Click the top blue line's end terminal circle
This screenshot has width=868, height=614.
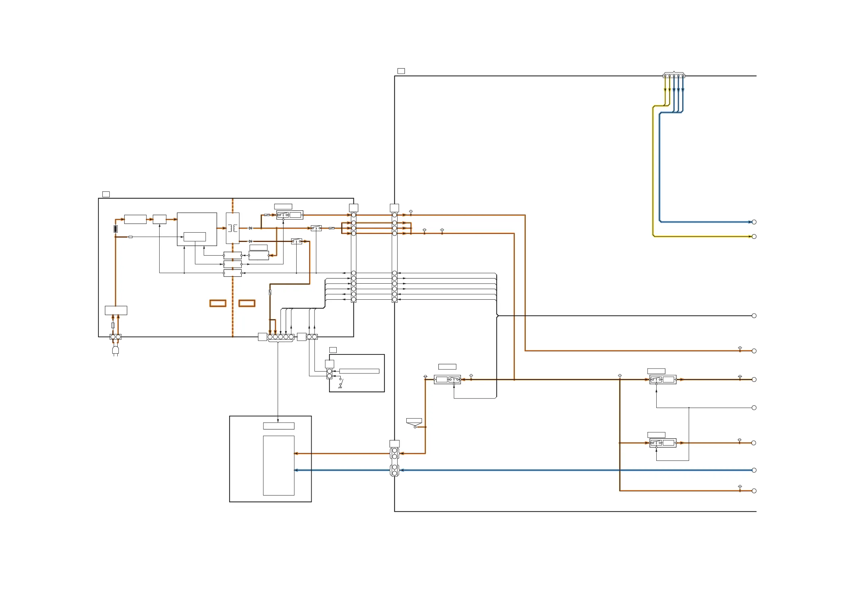click(754, 222)
